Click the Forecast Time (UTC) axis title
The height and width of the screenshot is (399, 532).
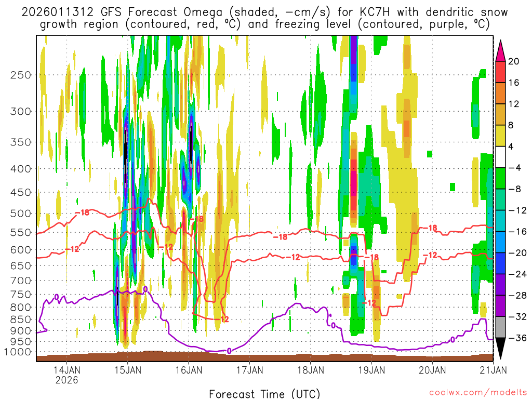pyautogui.click(x=264, y=394)
